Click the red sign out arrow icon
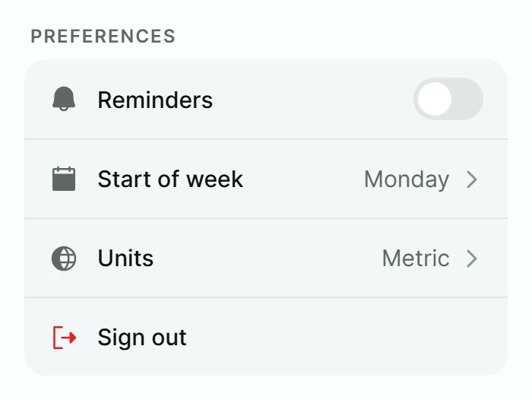Viewport: 532px width, 400px height. tap(65, 337)
